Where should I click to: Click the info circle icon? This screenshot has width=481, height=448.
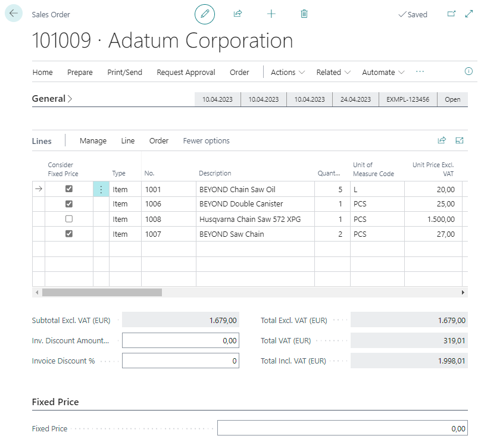(468, 71)
